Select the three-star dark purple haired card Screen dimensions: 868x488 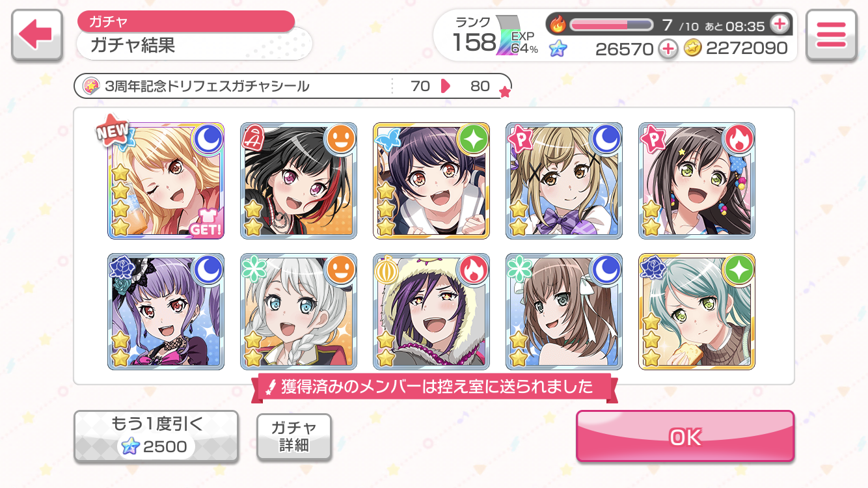[431, 181]
